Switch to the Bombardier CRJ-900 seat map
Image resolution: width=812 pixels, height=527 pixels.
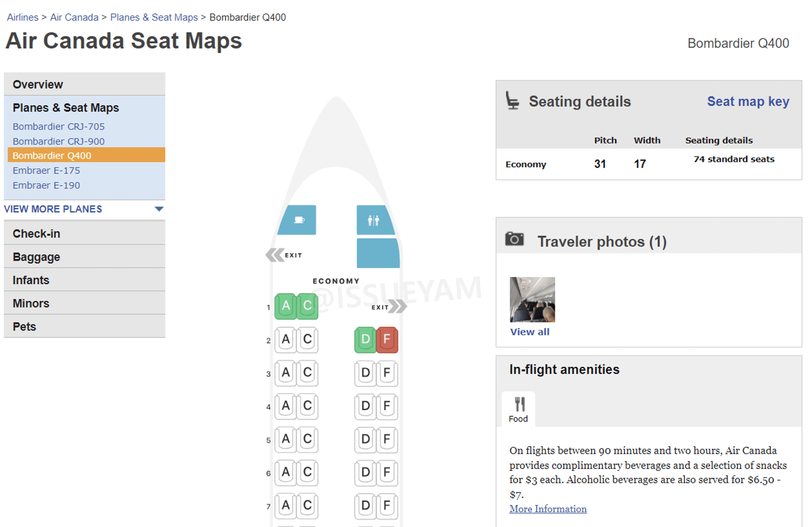59,141
